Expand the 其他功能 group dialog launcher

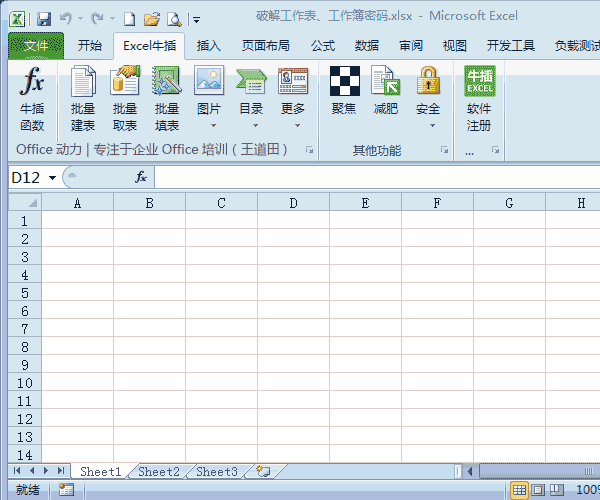[x=444, y=150]
